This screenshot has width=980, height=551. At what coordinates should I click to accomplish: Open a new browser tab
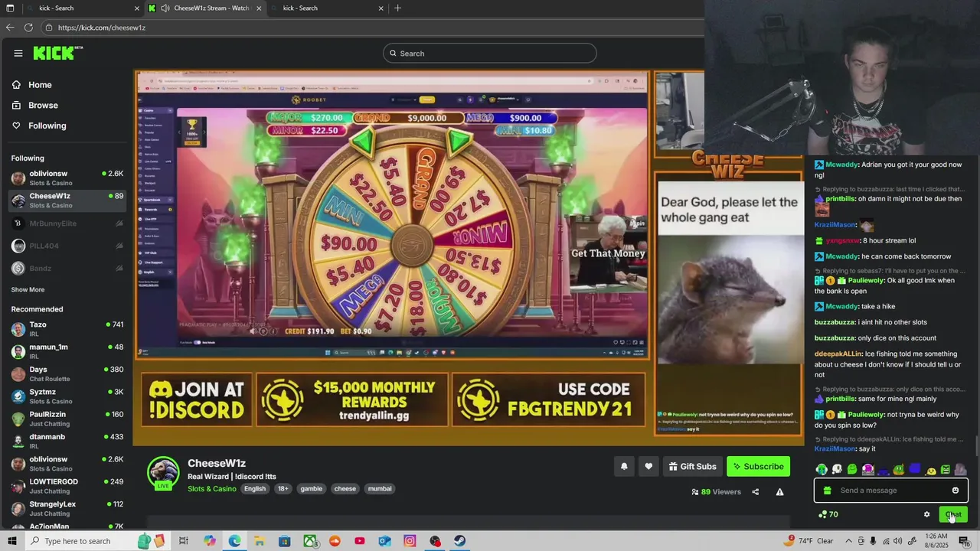pos(397,8)
